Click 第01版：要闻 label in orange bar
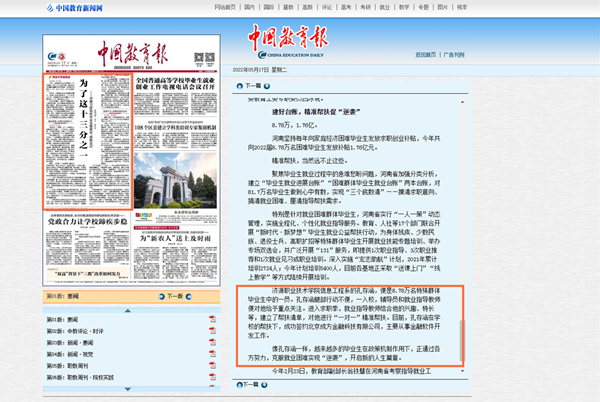This screenshot has height=402, width=600. point(62,296)
